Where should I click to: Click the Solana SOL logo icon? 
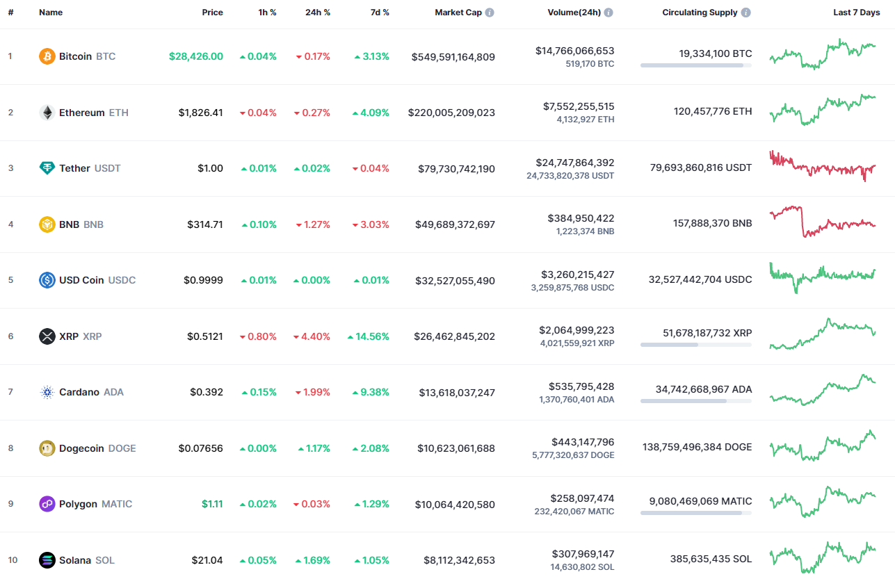47,560
